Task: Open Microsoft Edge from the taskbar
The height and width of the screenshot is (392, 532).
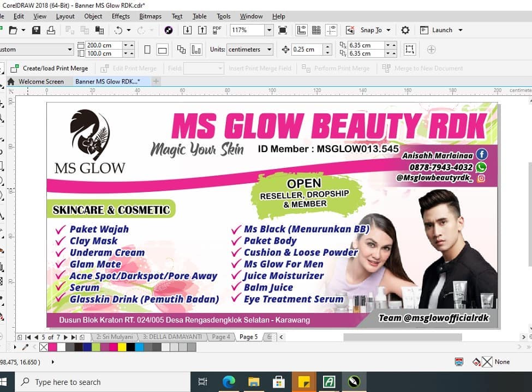Action: click(x=229, y=382)
